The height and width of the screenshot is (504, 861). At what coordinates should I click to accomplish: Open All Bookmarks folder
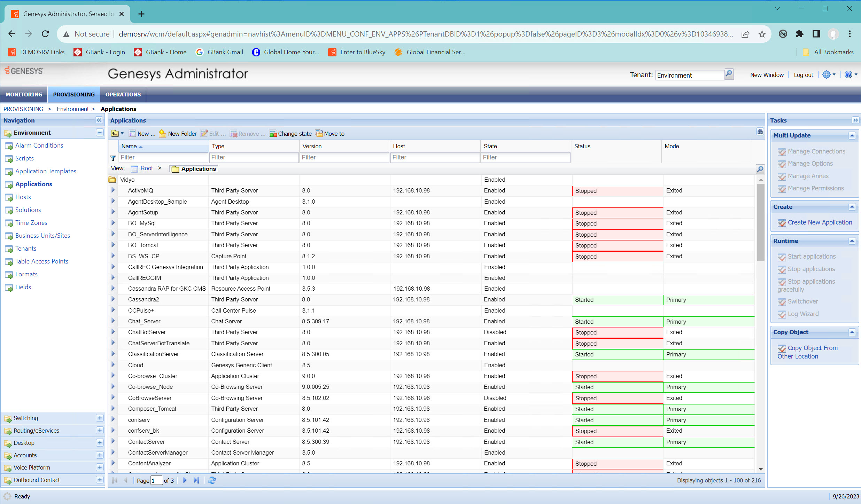point(828,52)
